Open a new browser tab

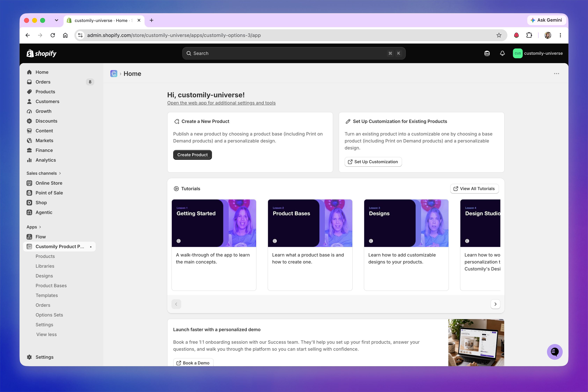(x=151, y=20)
